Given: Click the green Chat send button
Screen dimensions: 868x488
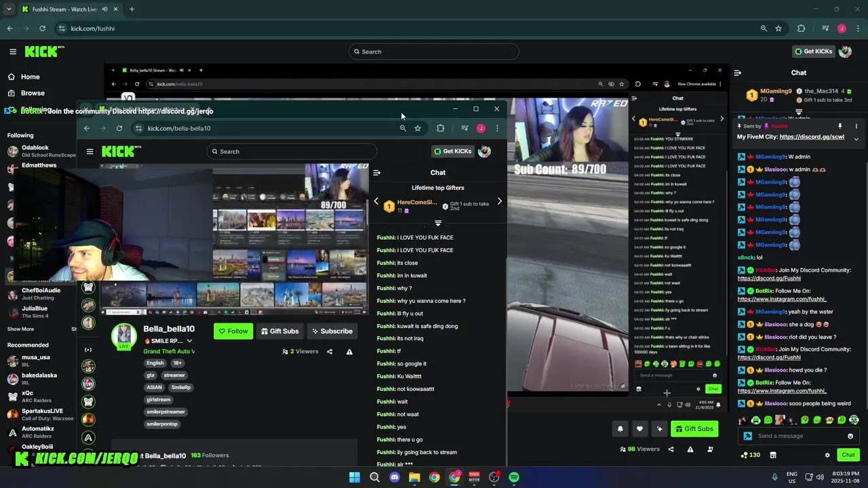Looking at the screenshot, I should click(848, 455).
